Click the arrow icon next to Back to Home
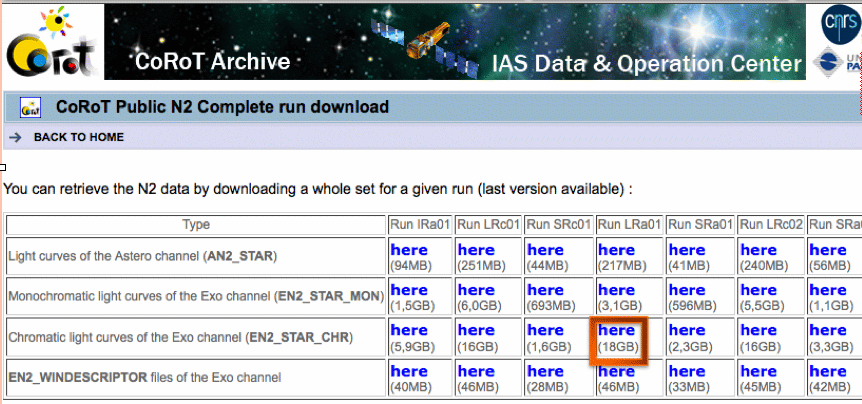Screen dimensions: 862x404 click(14, 137)
